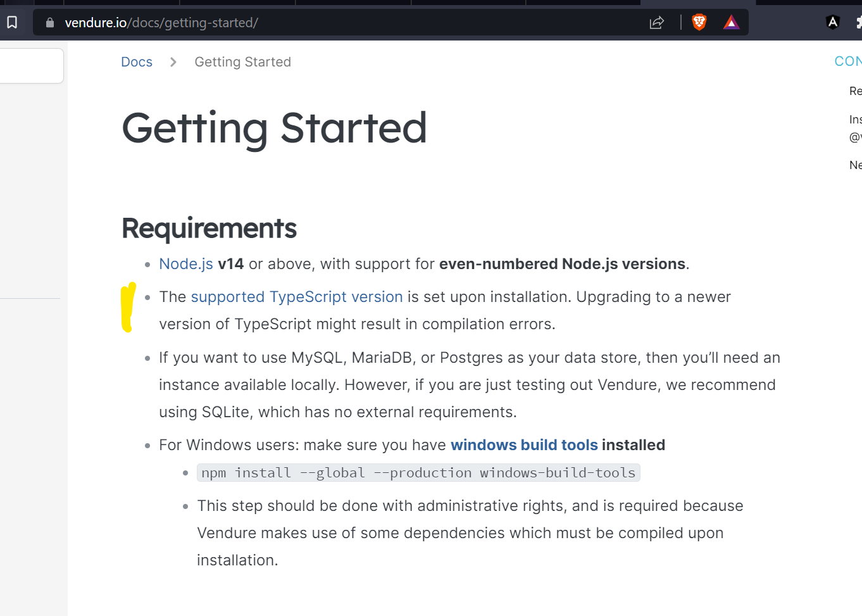Click the share page icon

tap(657, 22)
